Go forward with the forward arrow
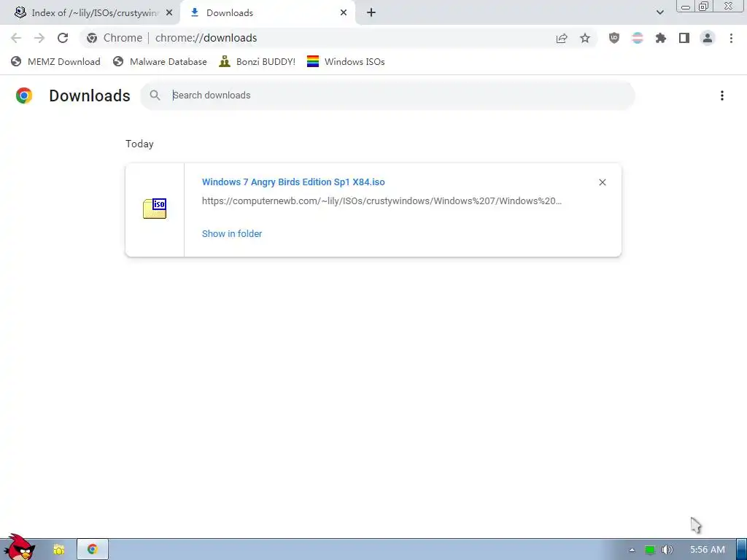Image resolution: width=747 pixels, height=560 pixels. 39,38
